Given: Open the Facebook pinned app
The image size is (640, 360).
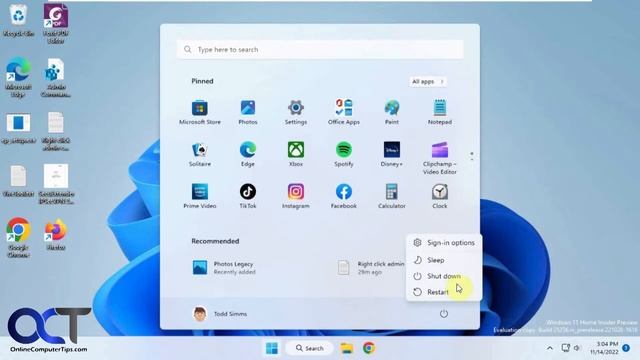Looking at the screenshot, I should 344,196.
